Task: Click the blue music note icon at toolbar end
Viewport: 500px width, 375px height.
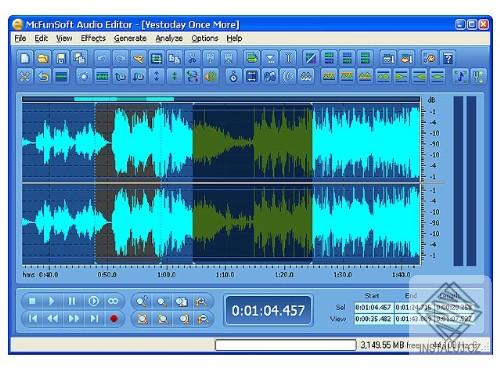Action: click(460, 76)
